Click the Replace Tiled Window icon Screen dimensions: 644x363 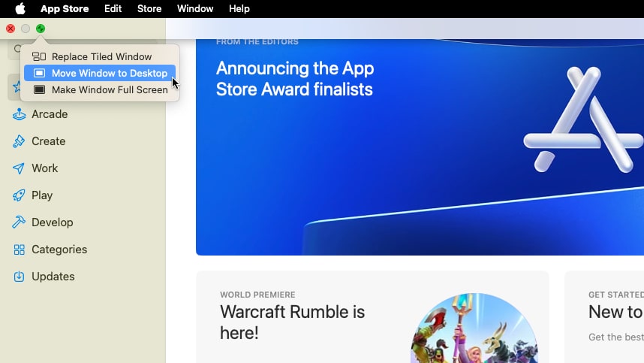click(39, 56)
